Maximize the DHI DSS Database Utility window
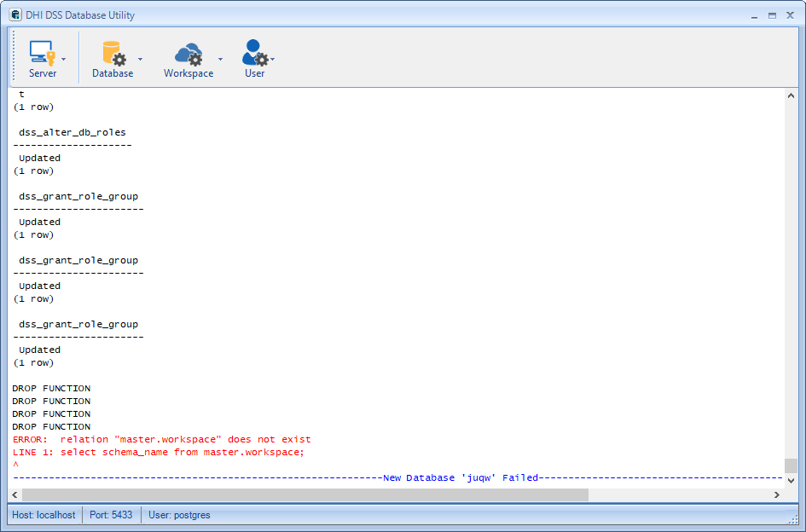Screen dimensions: 806x532 pos(772,16)
